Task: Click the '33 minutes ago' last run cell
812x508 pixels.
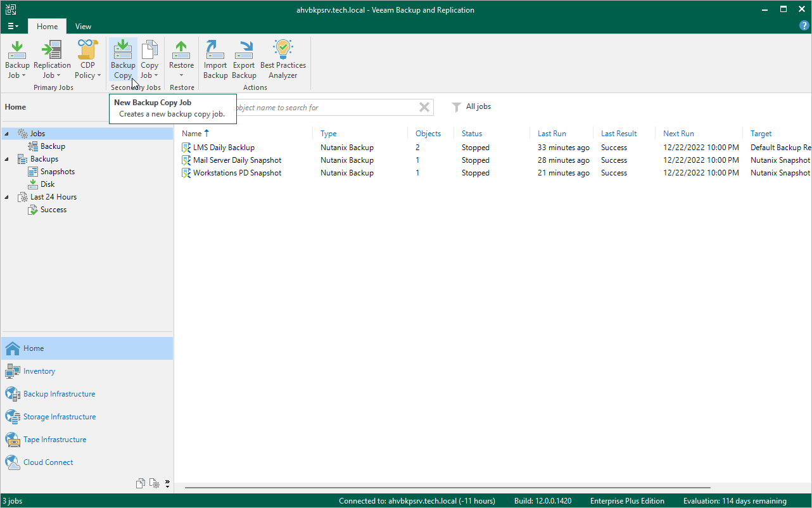Action: [563, 148]
